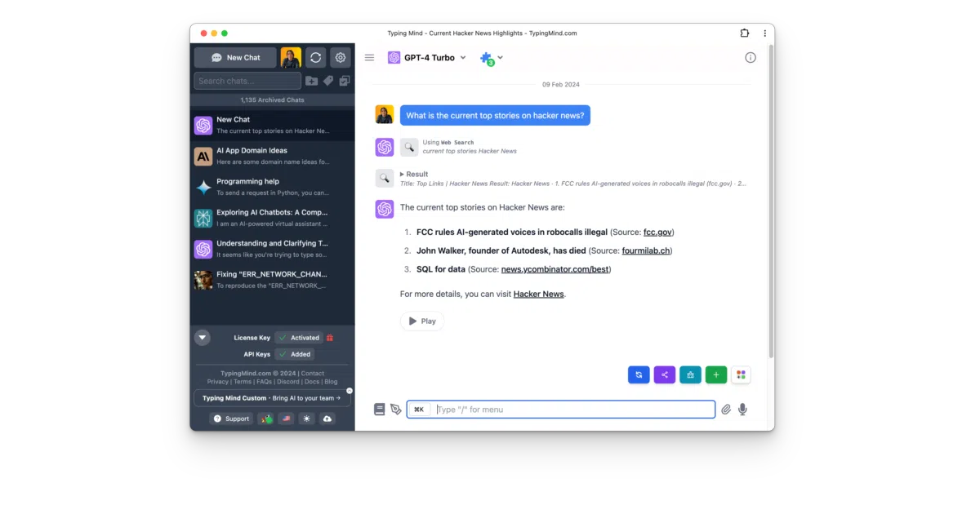The height and width of the screenshot is (514, 980).
Task: Click the prompt library book icon
Action: (x=380, y=410)
